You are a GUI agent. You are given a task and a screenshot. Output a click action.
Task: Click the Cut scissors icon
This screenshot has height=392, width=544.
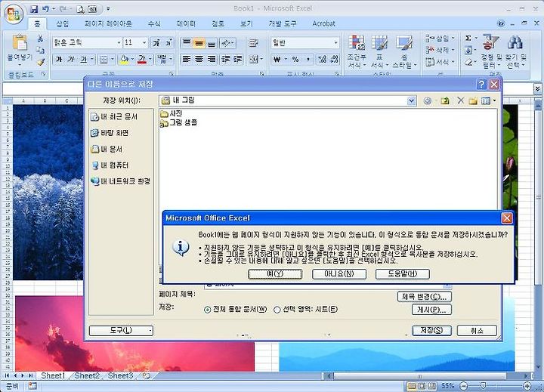pos(40,39)
